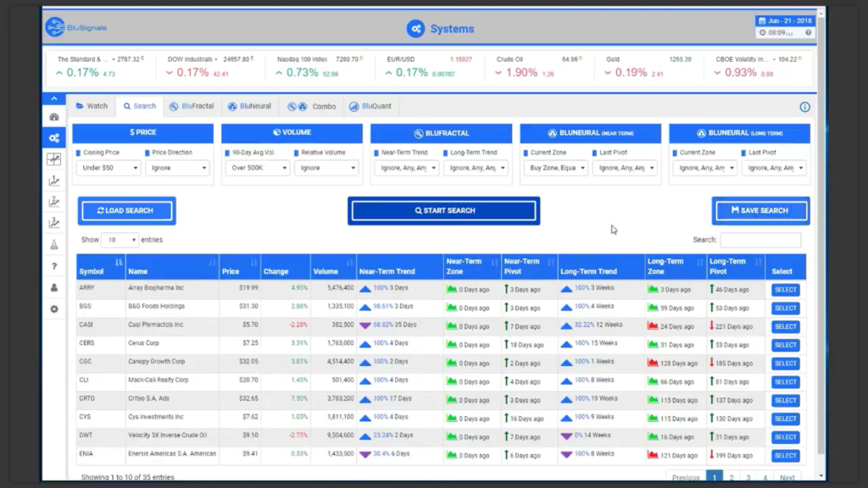Open the 90-Day Avg.Vol. 'Over 500K' dropdown
The height and width of the screenshot is (488, 868).
258,168
